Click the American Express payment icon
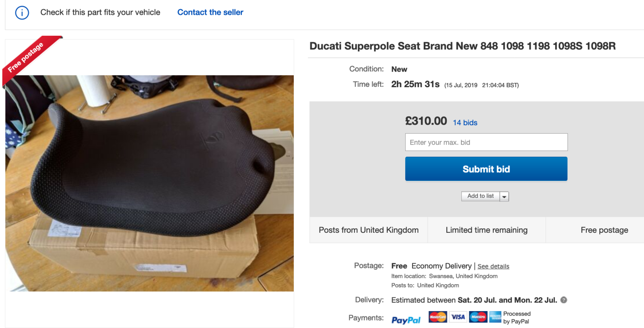644x328 pixels. [495, 317]
